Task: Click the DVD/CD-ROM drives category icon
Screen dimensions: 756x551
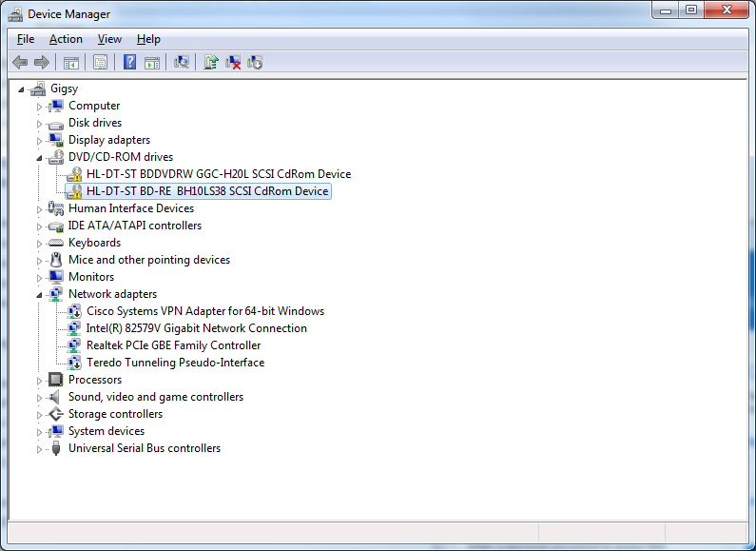Action: click(x=56, y=157)
